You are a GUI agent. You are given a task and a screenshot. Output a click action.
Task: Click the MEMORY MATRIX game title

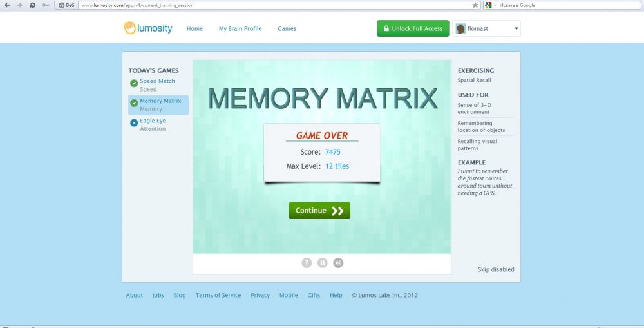[322, 98]
